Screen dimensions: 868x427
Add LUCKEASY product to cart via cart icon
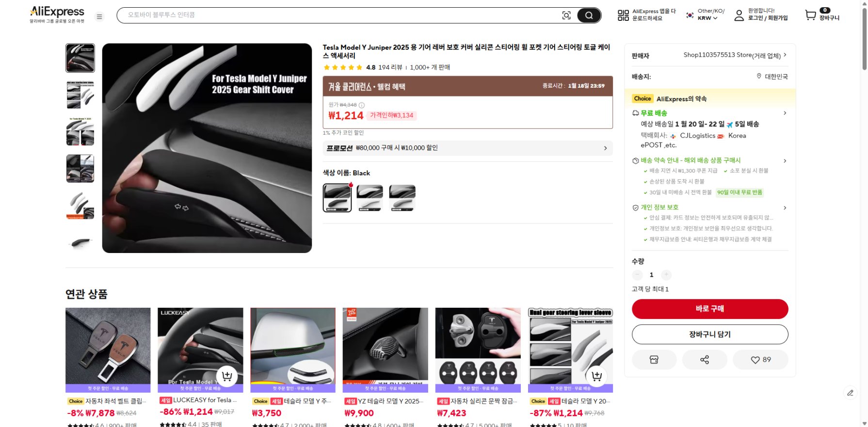point(226,376)
